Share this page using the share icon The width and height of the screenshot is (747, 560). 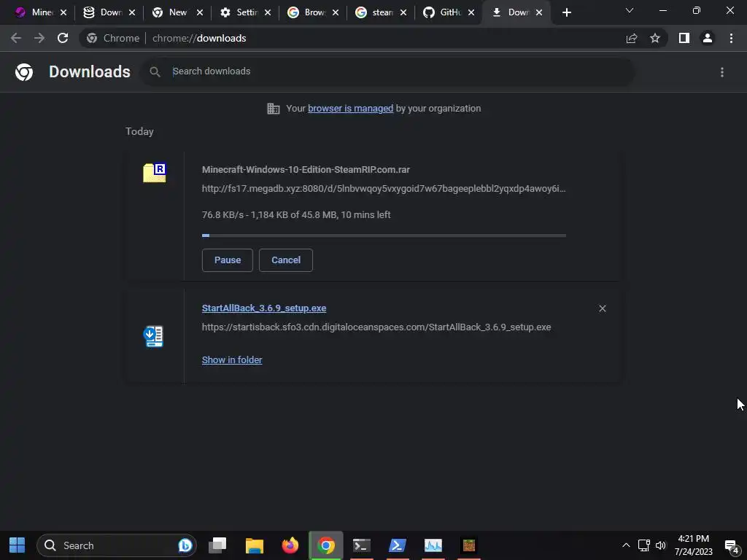pos(632,38)
